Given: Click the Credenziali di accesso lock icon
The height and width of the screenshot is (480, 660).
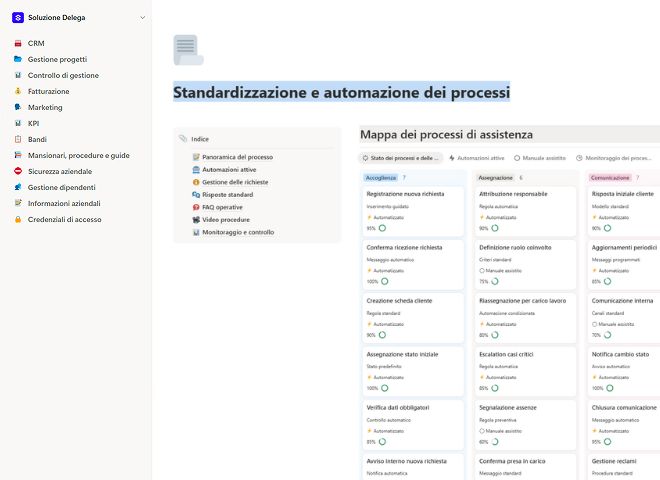Looking at the screenshot, I should click(18, 219).
